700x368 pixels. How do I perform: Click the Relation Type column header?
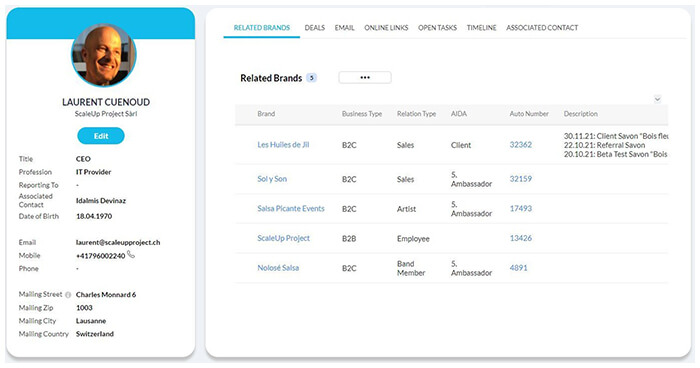[x=416, y=114]
